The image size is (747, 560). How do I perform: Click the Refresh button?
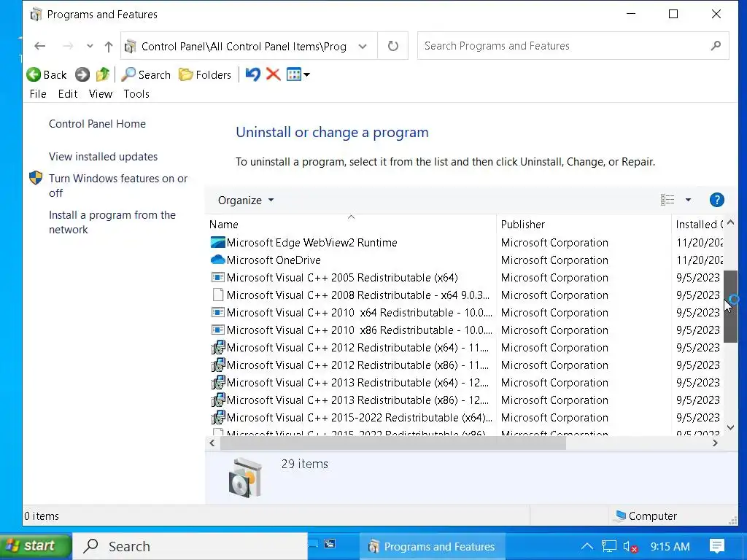click(393, 46)
